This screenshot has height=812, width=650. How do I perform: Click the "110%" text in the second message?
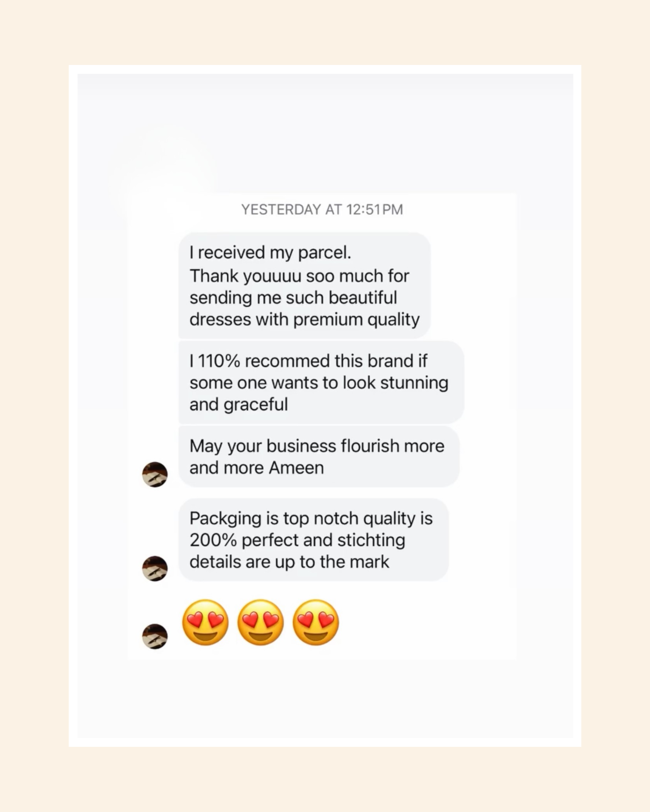tap(219, 361)
